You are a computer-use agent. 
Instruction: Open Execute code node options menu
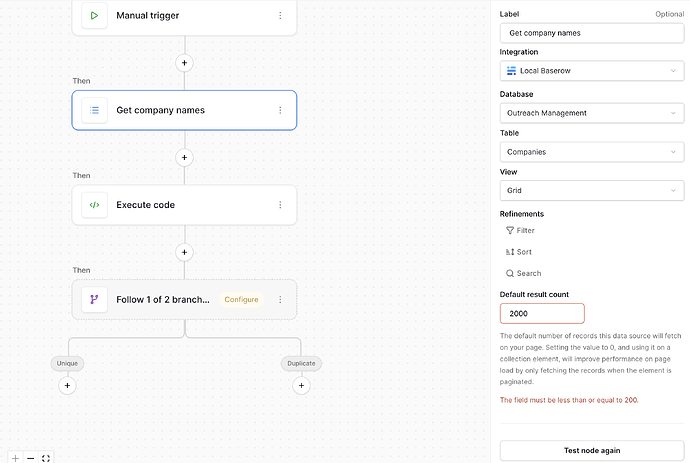point(280,205)
